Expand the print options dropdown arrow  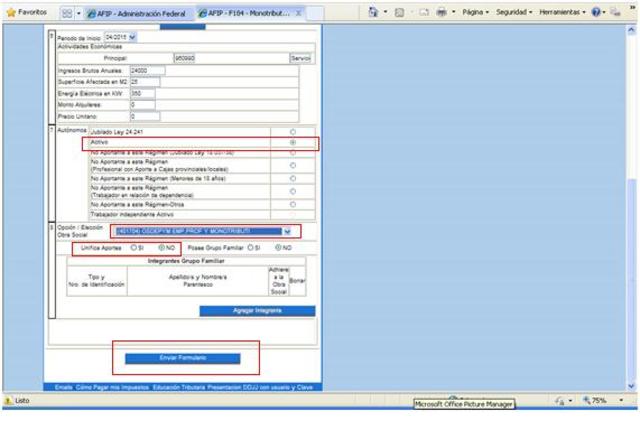453,12
